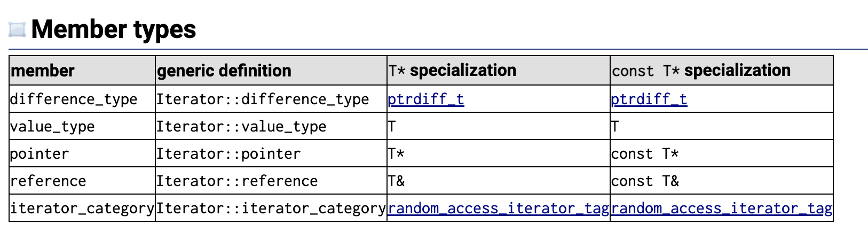The height and width of the screenshot is (247, 868).
Task: Click Iterator::reference generic definition cell
Action: [x=271, y=181]
